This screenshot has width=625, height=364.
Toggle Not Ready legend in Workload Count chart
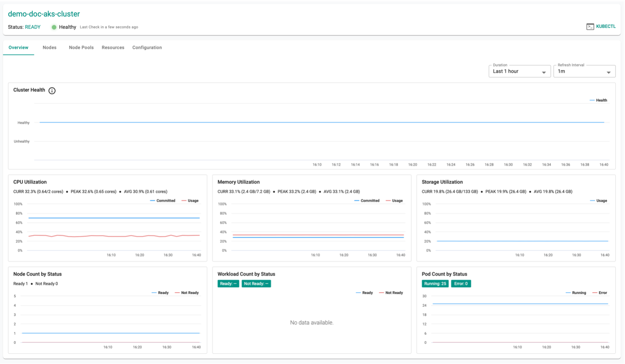point(391,293)
